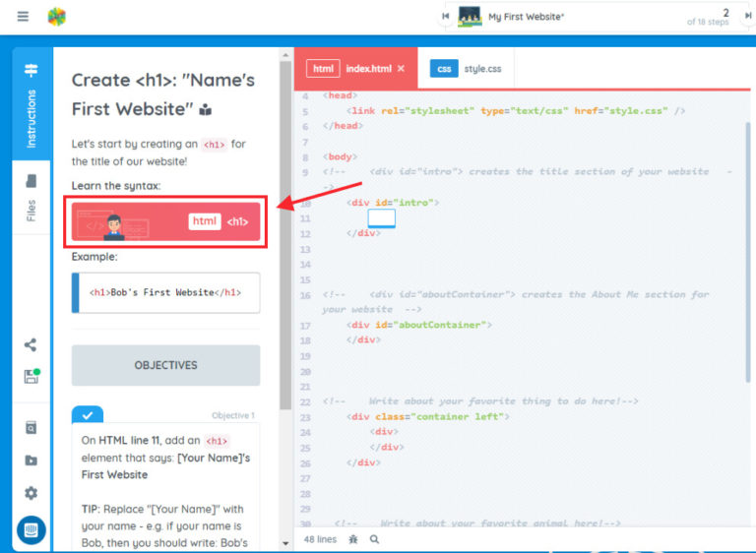Click the share icon in the sidebar

[31, 345]
